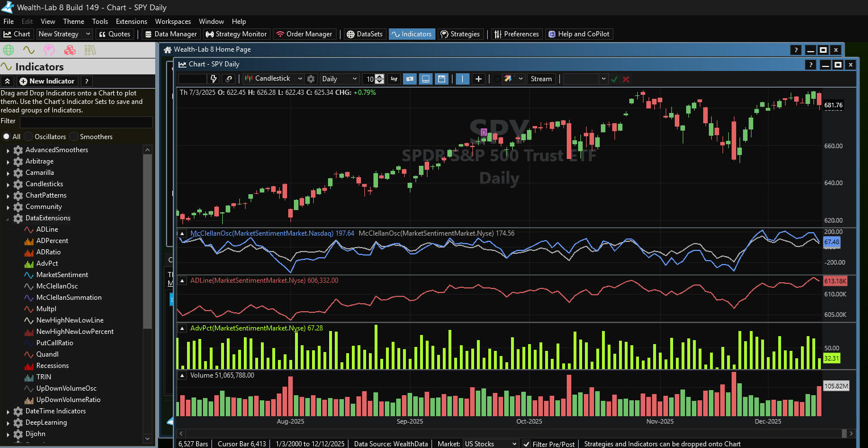Click the crosshair plus cursor button
The width and height of the screenshot is (868, 448).
tap(479, 79)
